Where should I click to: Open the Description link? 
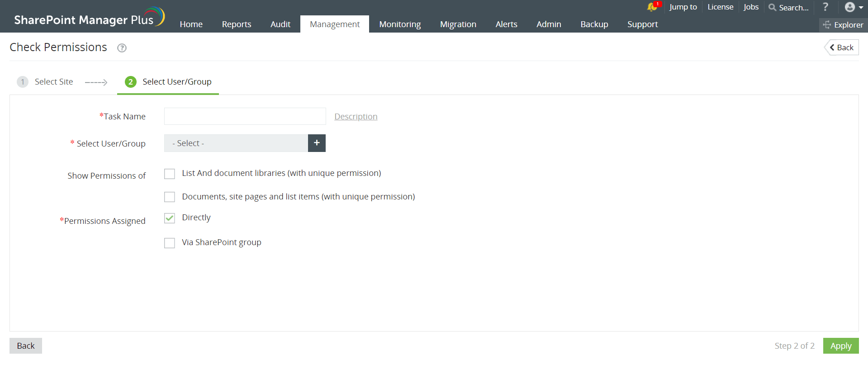(x=356, y=117)
